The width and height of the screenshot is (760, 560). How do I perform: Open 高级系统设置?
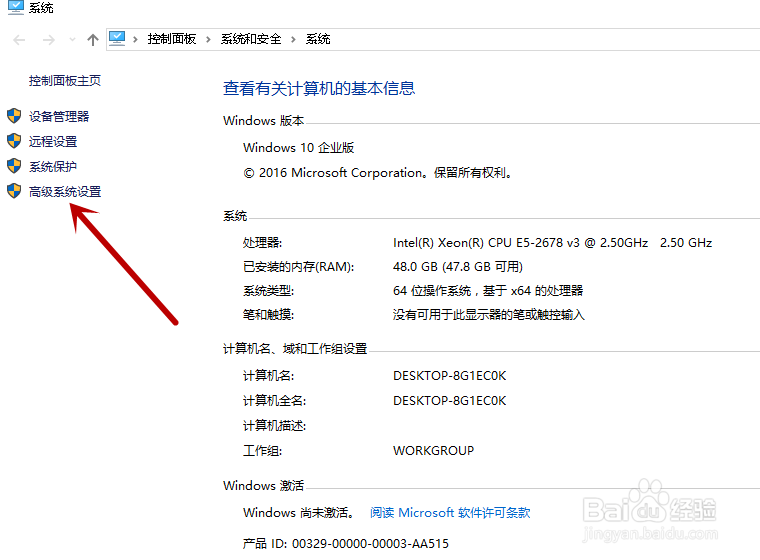64,192
